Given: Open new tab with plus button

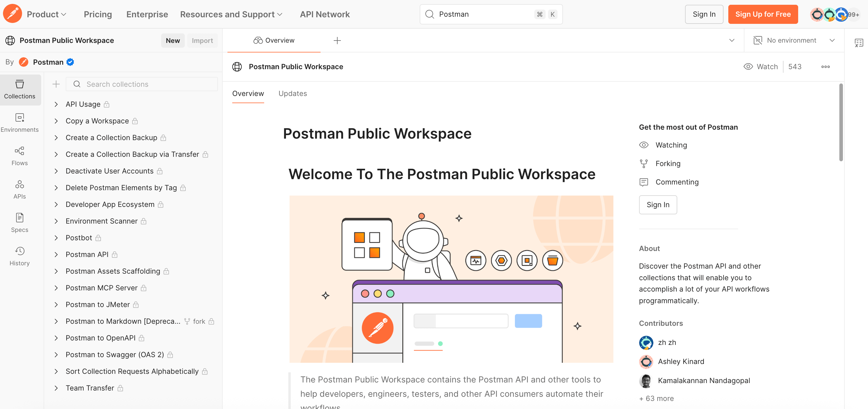Looking at the screenshot, I should click(337, 41).
